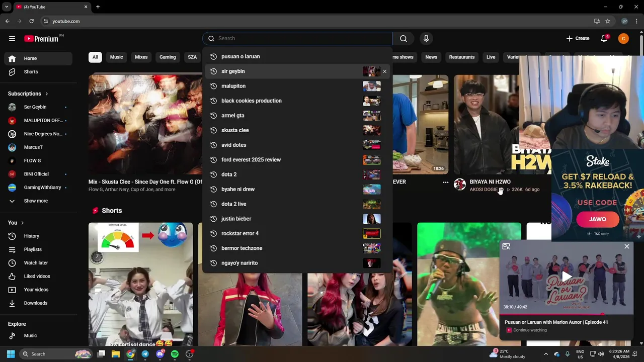Reload the page in Chrome
This screenshot has height=362, width=644.
31,21
